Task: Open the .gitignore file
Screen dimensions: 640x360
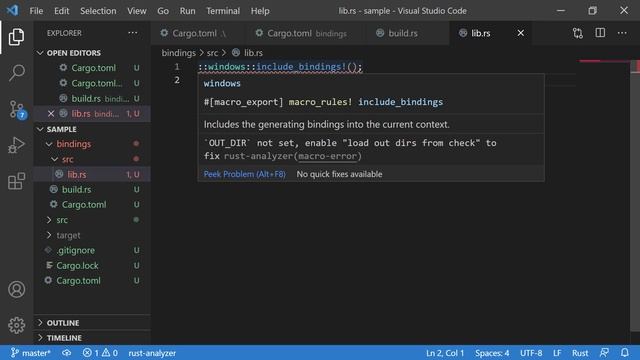Action: click(92, 251)
